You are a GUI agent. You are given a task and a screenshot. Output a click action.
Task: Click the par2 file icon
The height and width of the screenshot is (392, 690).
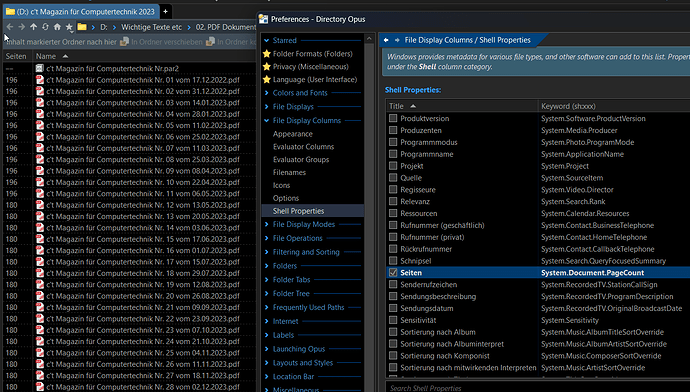point(40,68)
